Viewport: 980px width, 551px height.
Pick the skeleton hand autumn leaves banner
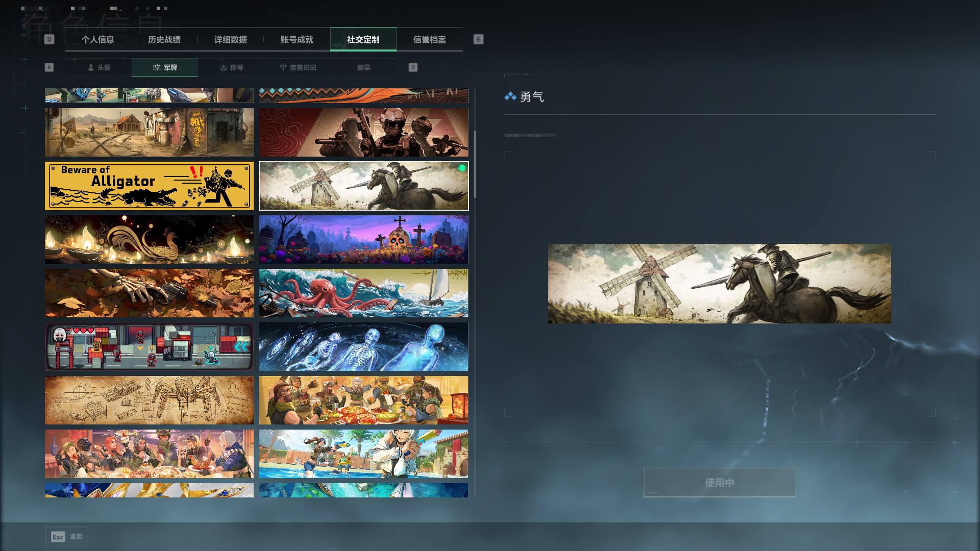coord(149,293)
